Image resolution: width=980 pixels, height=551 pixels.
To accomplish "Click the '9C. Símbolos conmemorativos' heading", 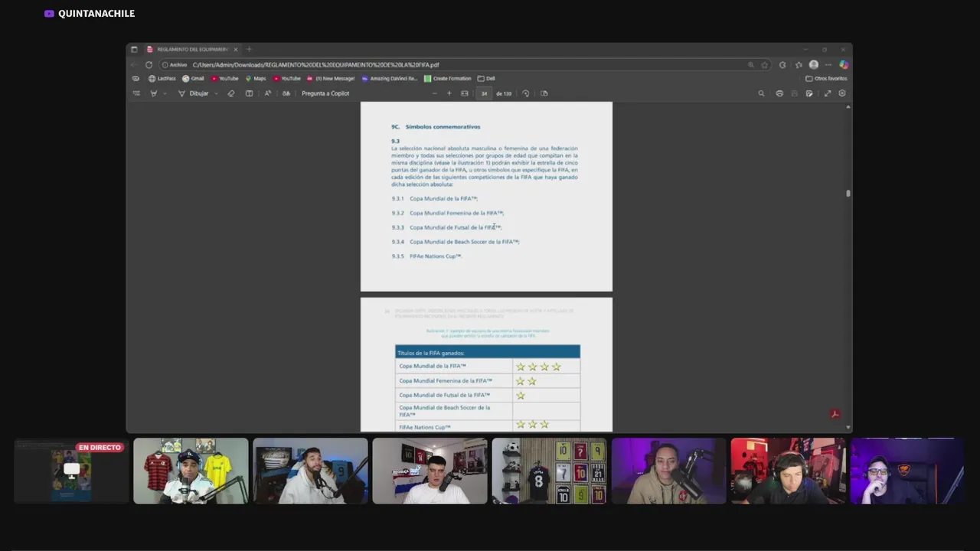I will [436, 126].
